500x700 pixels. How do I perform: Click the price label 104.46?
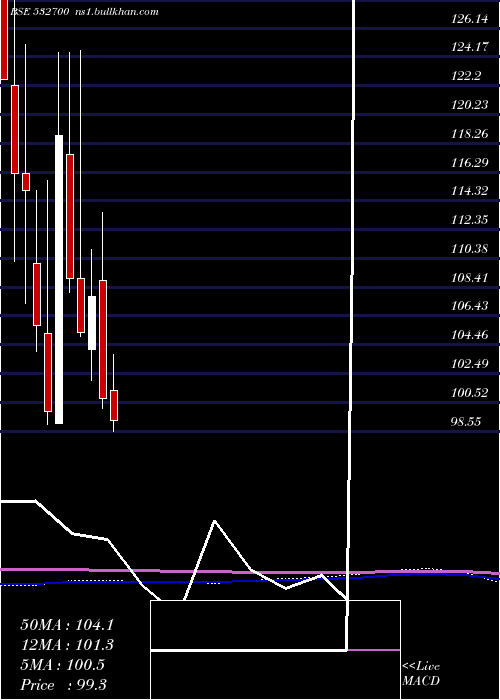(x=470, y=335)
